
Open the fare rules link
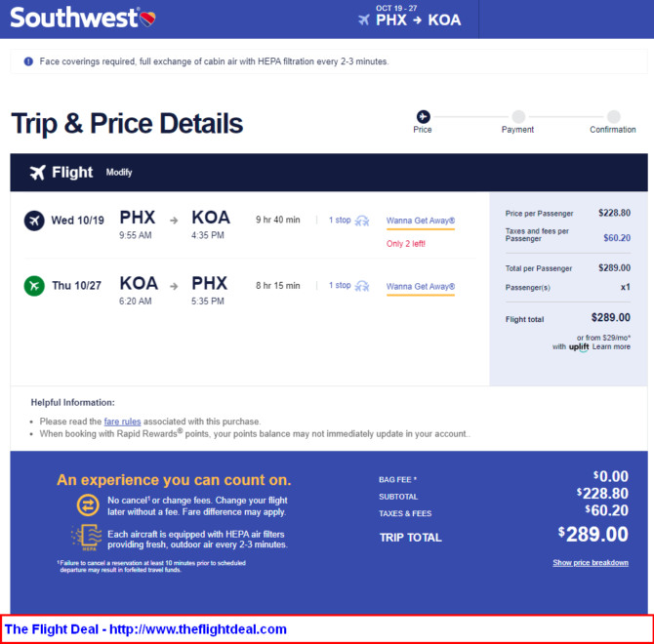[x=122, y=422]
